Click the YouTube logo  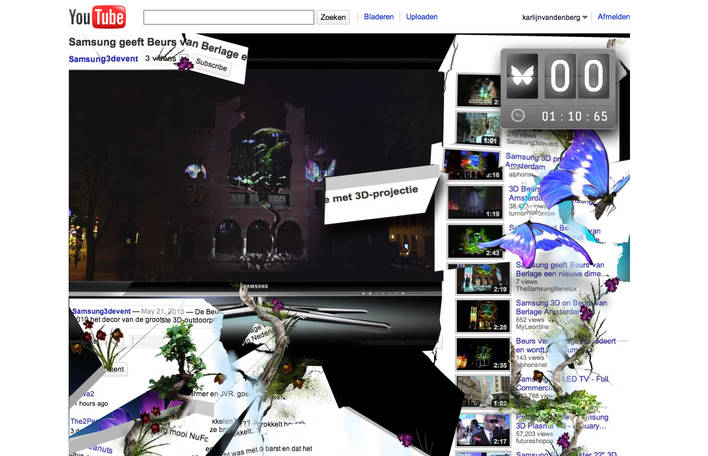pos(97,17)
